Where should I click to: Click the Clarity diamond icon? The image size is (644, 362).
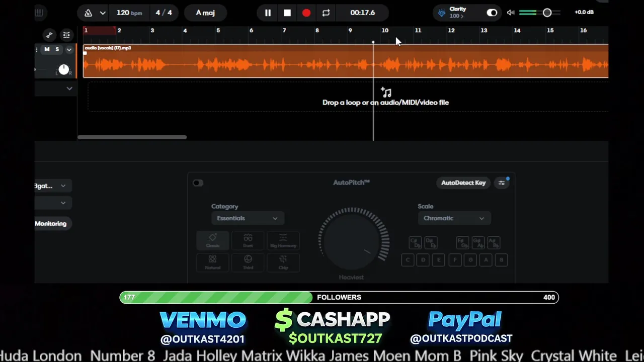(441, 13)
